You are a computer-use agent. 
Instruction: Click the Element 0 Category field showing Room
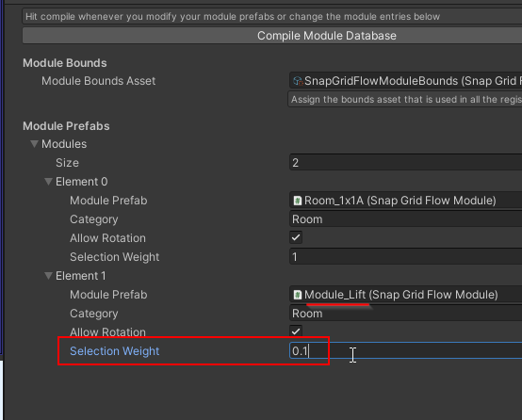[x=406, y=219]
